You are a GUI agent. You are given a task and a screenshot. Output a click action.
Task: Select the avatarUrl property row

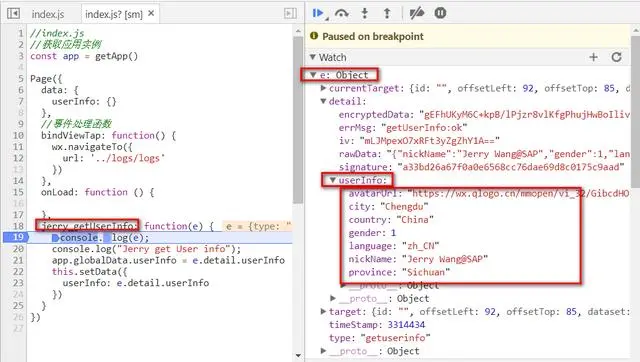(x=489, y=193)
